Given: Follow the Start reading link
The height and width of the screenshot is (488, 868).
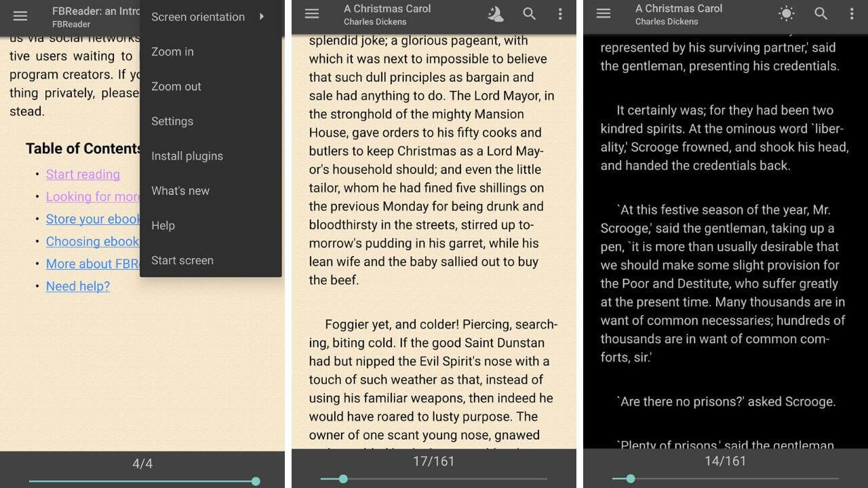Looking at the screenshot, I should coord(83,174).
